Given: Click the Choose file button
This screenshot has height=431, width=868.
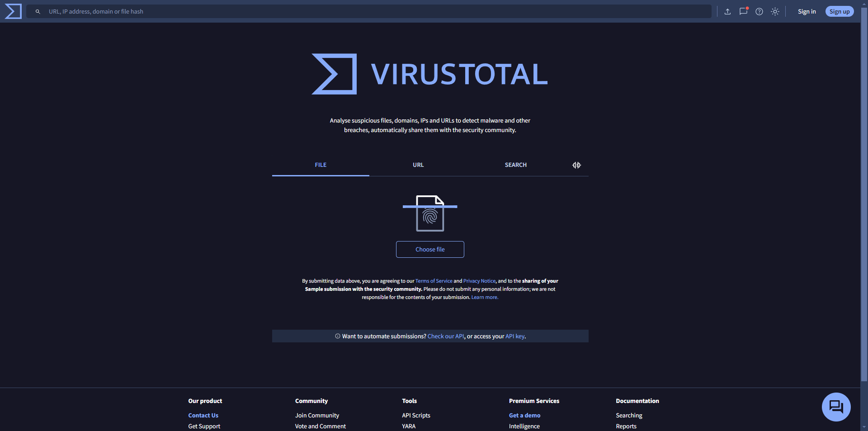Looking at the screenshot, I should 430,249.
